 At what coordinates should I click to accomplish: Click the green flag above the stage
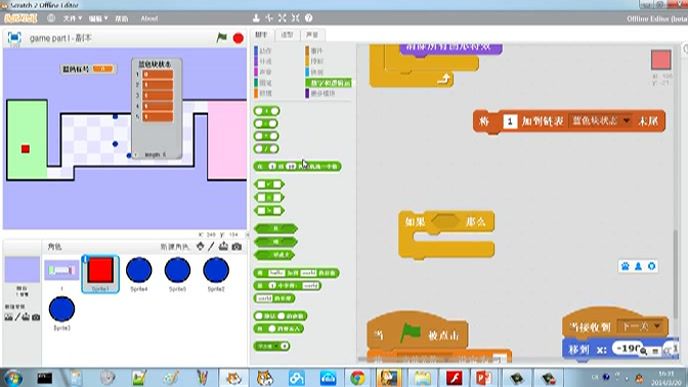click(x=222, y=38)
